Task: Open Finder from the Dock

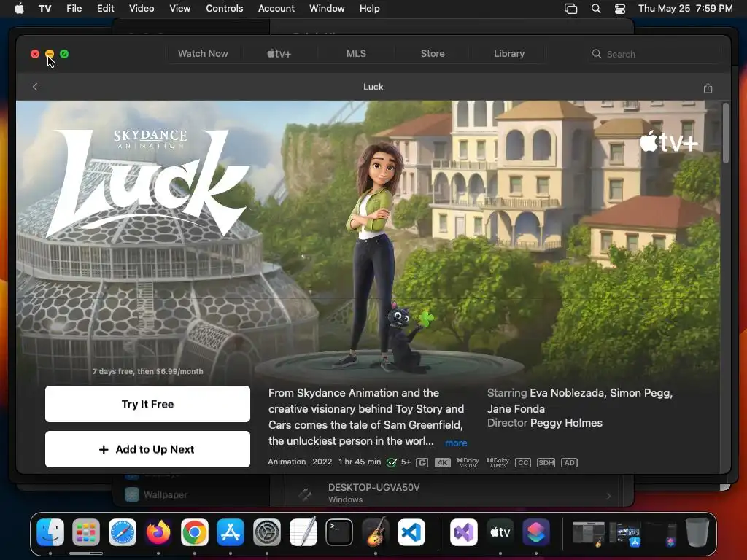Action: [50, 532]
